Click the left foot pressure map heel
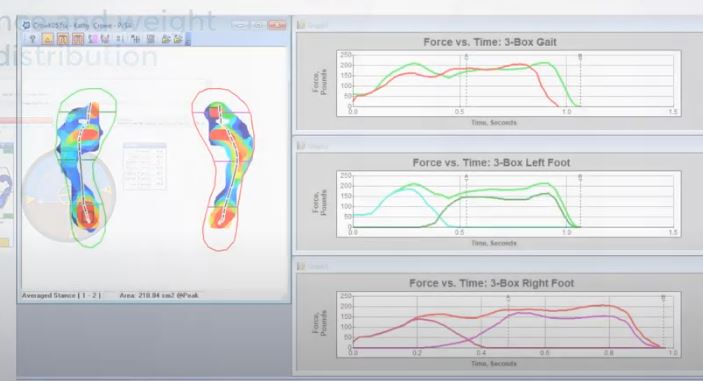 tap(86, 214)
